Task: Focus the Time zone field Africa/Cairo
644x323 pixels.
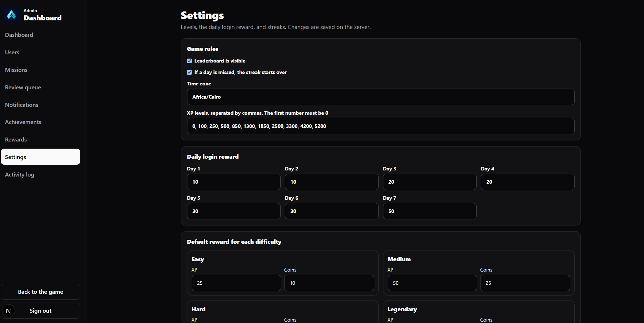Action: click(x=381, y=97)
